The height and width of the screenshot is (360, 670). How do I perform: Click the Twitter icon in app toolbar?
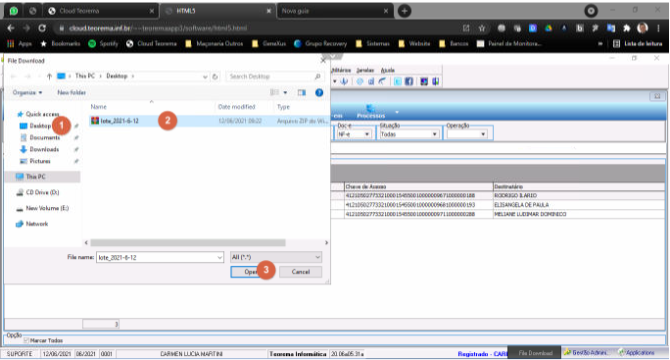pyautogui.click(x=397, y=82)
